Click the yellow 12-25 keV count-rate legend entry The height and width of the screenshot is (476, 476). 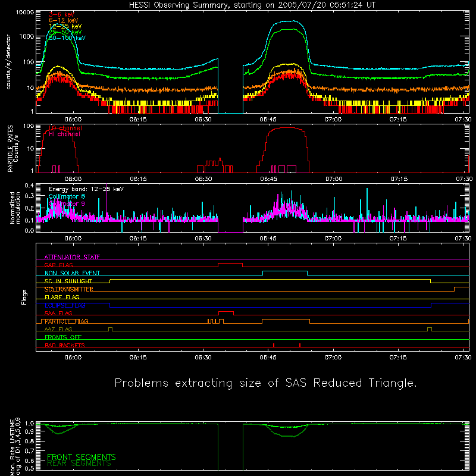click(x=65, y=26)
